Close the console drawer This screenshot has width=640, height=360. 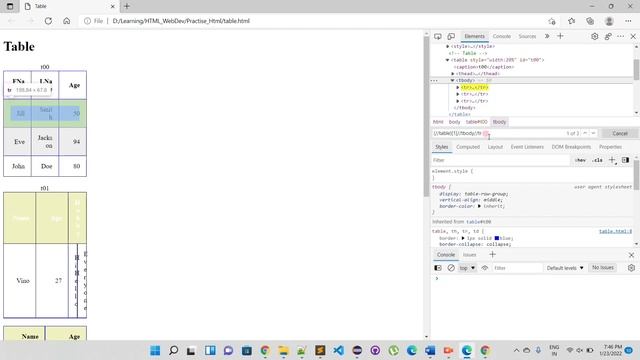(x=631, y=255)
